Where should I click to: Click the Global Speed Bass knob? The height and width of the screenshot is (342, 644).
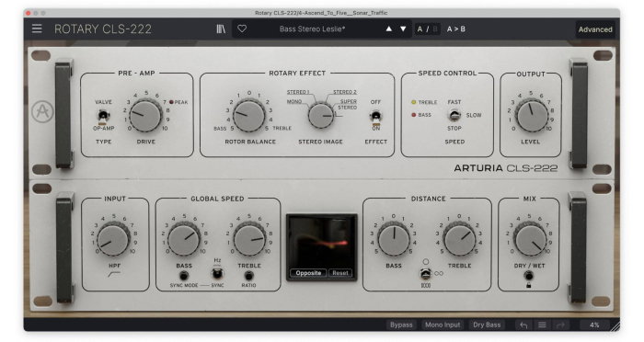click(184, 239)
